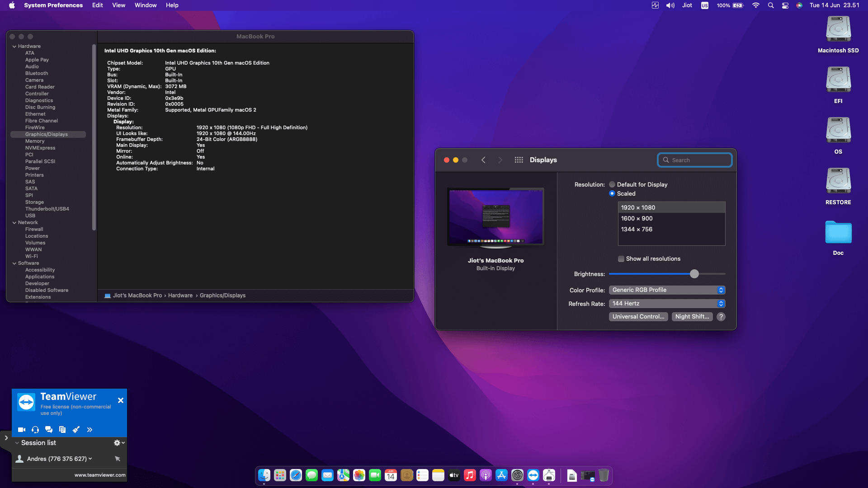Open the TeamViewer chat panel
Screen dimensions: 868x488
(x=49, y=430)
